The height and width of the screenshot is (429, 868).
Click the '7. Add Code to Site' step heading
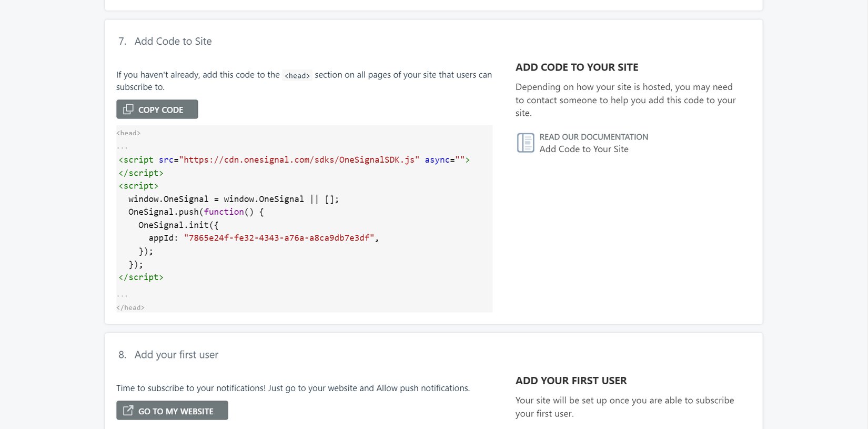165,41
